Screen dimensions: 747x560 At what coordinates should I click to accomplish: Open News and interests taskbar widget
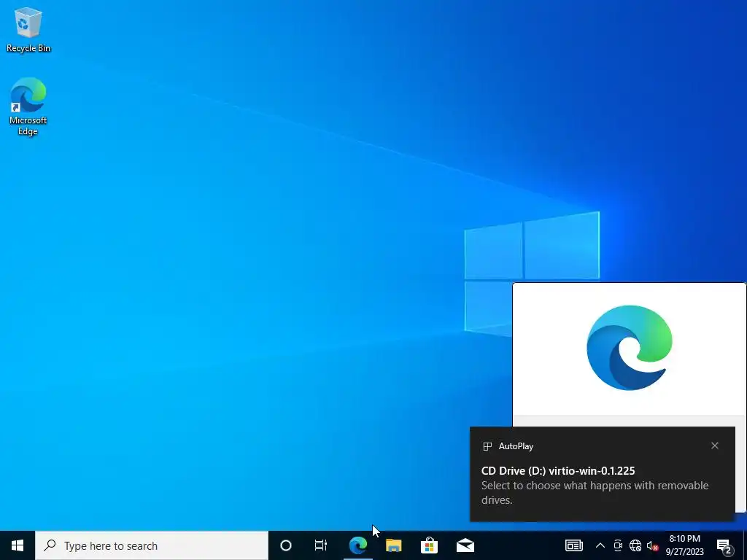(x=573, y=545)
